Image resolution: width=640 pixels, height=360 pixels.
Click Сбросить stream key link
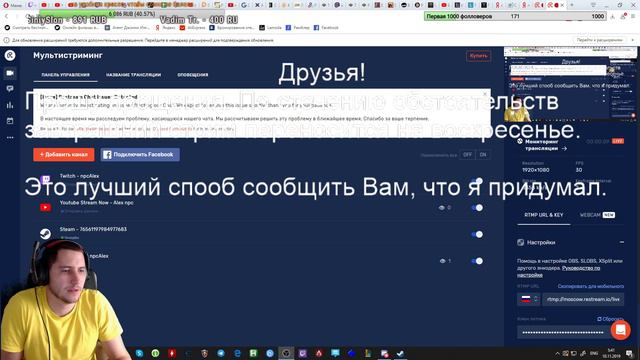pos(610,319)
